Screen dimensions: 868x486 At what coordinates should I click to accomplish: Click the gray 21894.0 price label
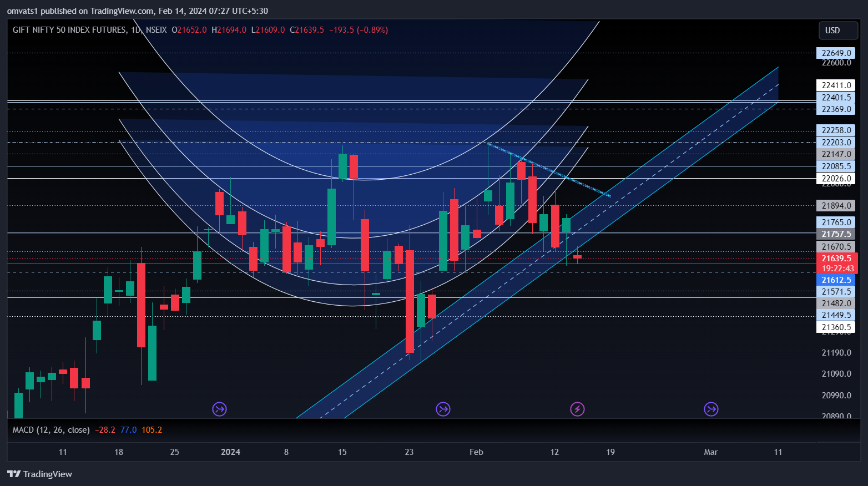(836, 206)
